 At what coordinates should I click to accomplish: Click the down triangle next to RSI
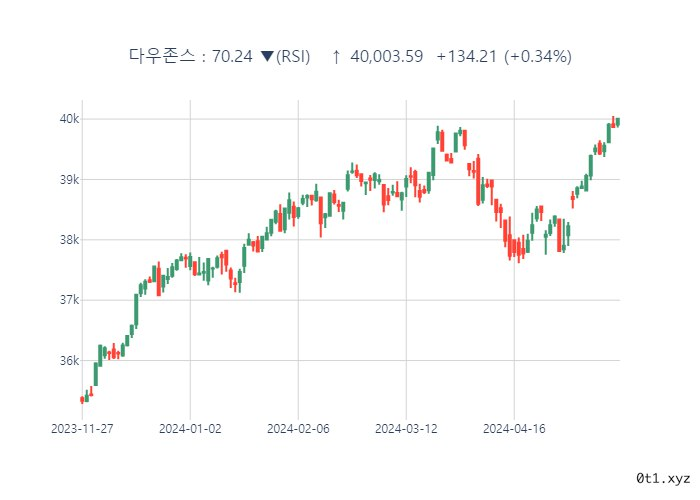point(267,56)
